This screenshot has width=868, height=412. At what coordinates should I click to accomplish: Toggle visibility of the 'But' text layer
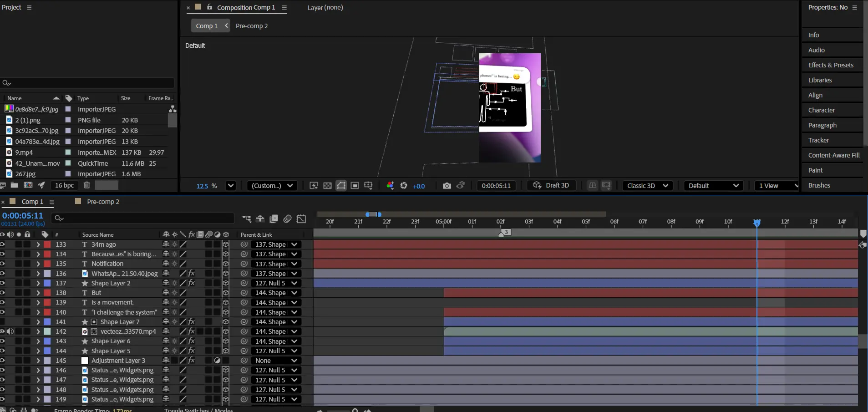pos(3,293)
